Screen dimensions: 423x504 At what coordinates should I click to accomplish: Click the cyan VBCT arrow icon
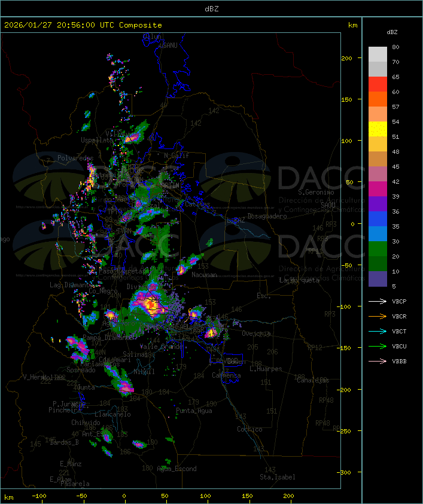378,331
